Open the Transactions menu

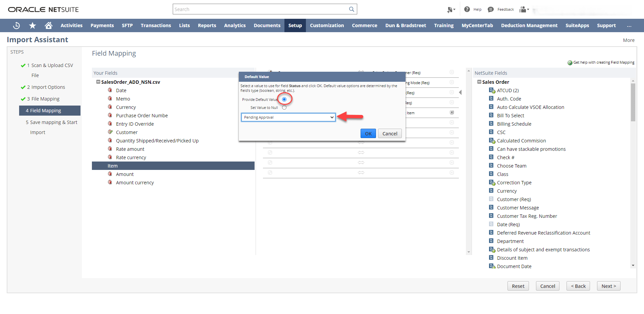coord(156,25)
